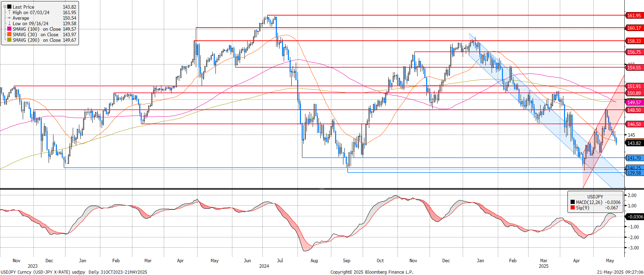Grab the divider handle between price and MACD panels

tap(322, 189)
